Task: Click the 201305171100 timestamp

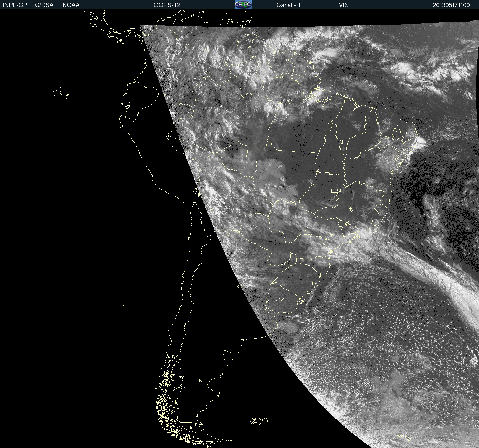Action: click(451, 5)
